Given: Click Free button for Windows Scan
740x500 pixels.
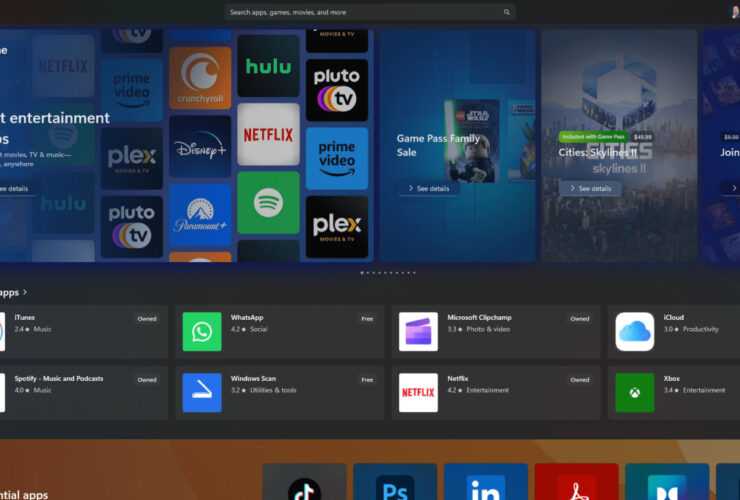Looking at the screenshot, I should tap(367, 380).
